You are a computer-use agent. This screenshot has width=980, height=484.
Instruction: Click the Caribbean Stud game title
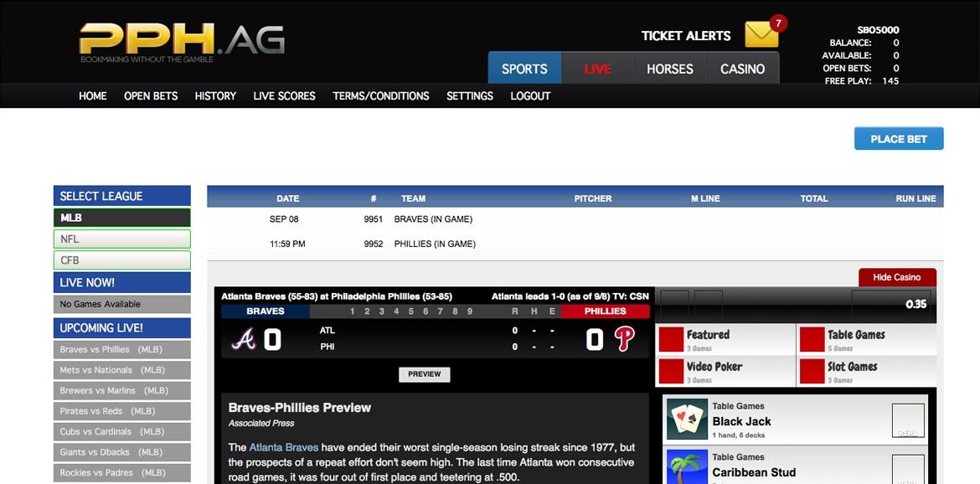755,473
